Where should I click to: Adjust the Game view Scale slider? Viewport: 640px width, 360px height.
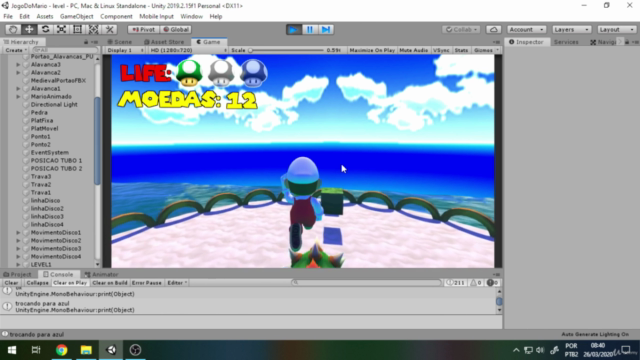[287, 50]
